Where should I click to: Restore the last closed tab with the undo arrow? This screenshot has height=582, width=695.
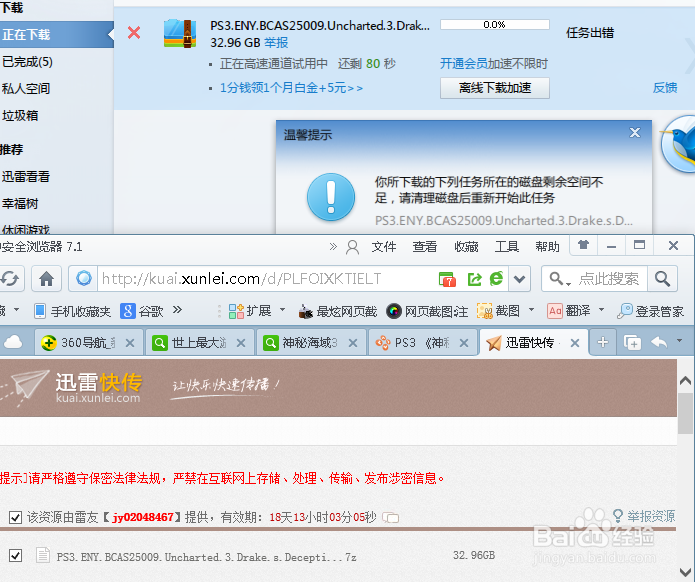pyautogui.click(x=659, y=342)
